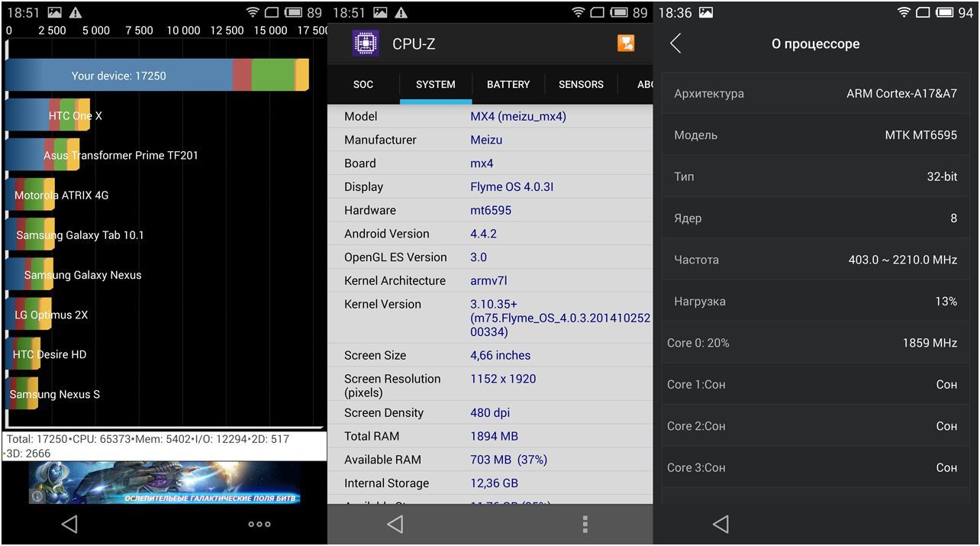The width and height of the screenshot is (980, 546).
Task: Open the CPU-Z app logo icon
Action: pyautogui.click(x=366, y=44)
